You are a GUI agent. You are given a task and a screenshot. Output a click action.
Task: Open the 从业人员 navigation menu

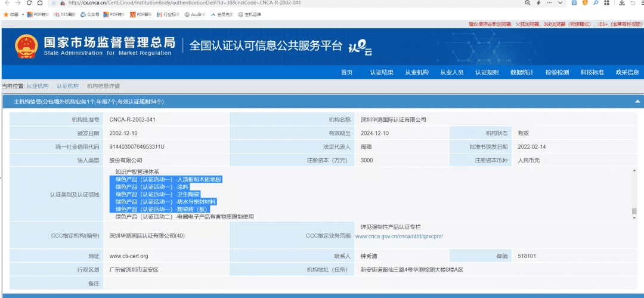[x=452, y=72]
